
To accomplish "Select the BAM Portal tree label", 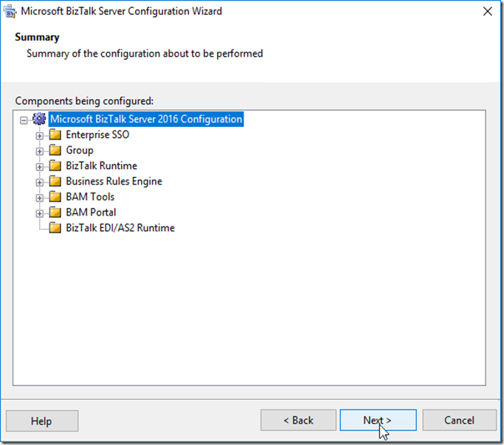I will [x=91, y=213].
